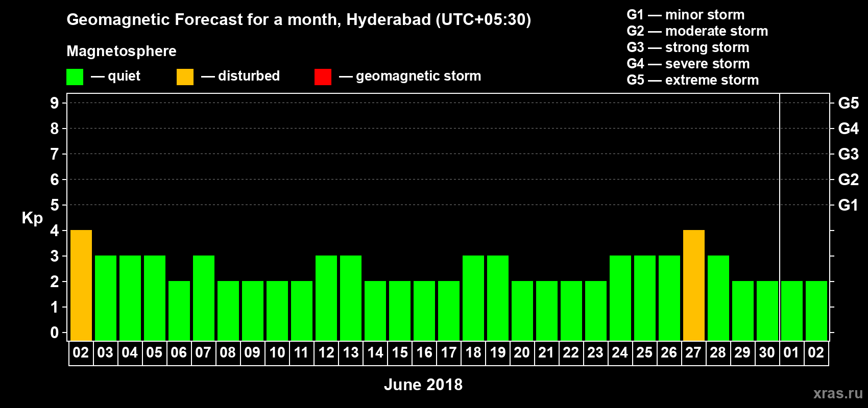The width and height of the screenshot is (868, 408).
Task: Click the green bar above date 18
Action: click(x=473, y=298)
